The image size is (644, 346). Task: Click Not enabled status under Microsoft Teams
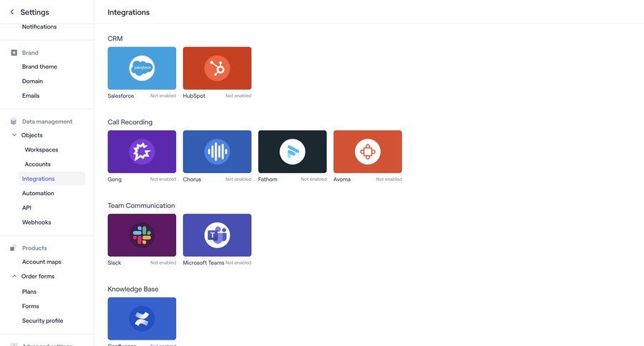238,262
